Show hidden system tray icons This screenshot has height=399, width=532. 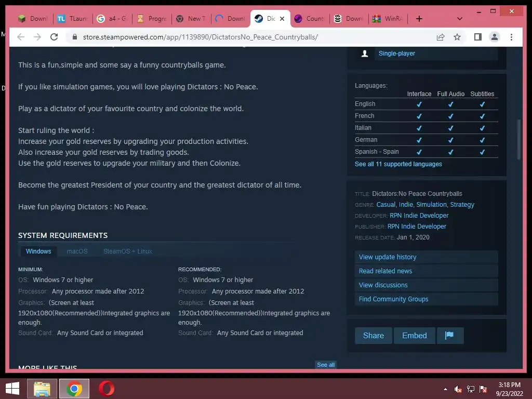tap(445, 389)
